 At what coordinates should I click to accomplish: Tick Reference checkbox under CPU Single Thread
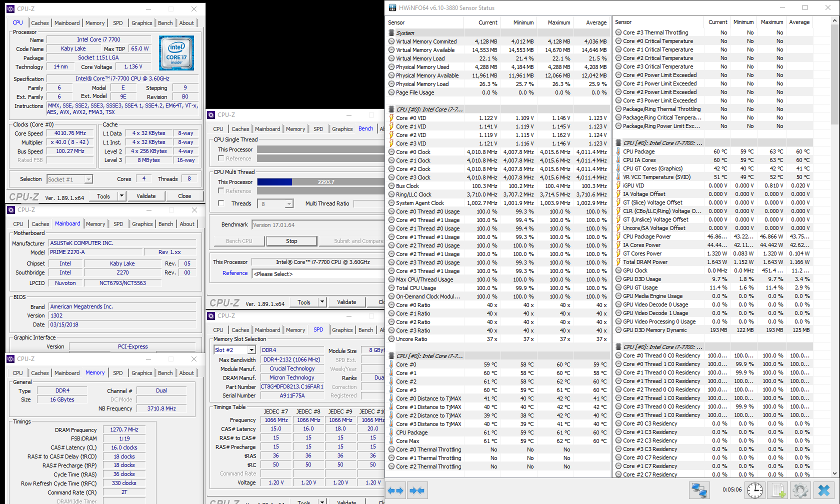tap(221, 158)
